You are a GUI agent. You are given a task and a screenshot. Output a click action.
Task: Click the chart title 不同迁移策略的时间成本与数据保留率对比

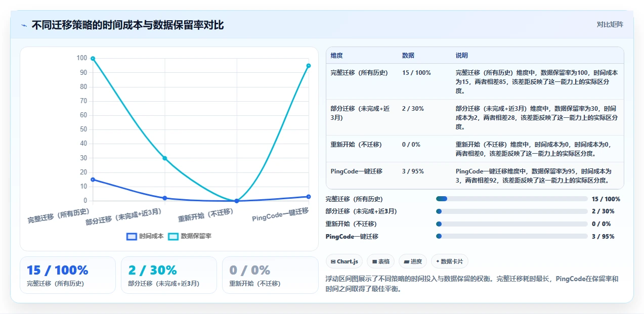pos(127,25)
